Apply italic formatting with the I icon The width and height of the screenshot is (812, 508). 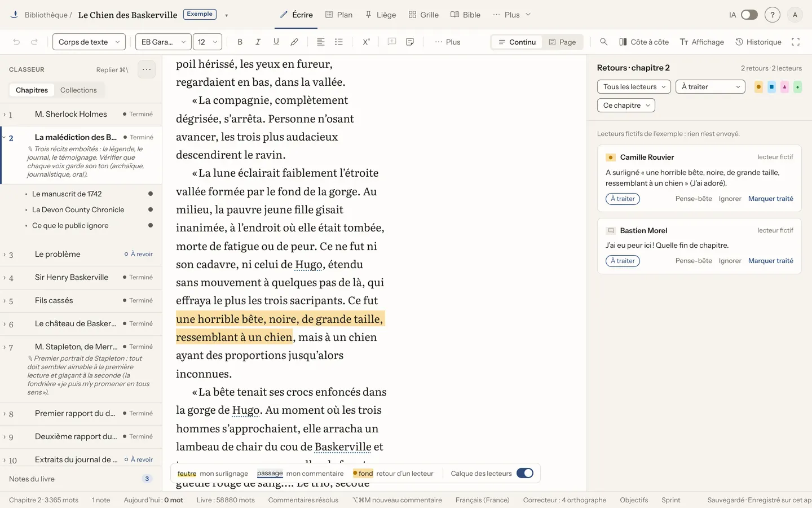[x=258, y=42]
